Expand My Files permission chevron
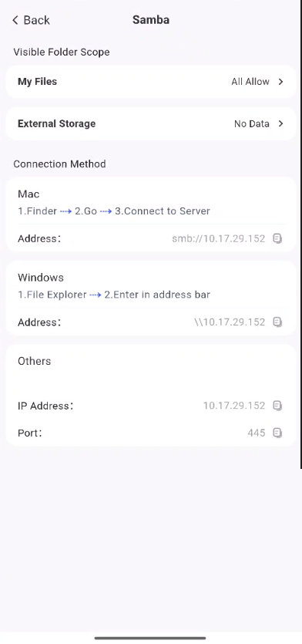This screenshot has height=644, width=302. click(x=280, y=82)
